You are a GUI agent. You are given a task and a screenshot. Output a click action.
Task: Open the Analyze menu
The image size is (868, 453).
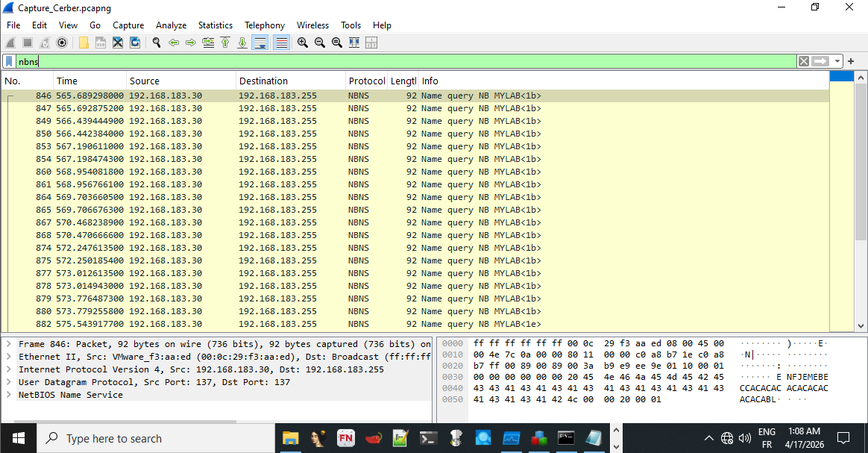tap(171, 25)
